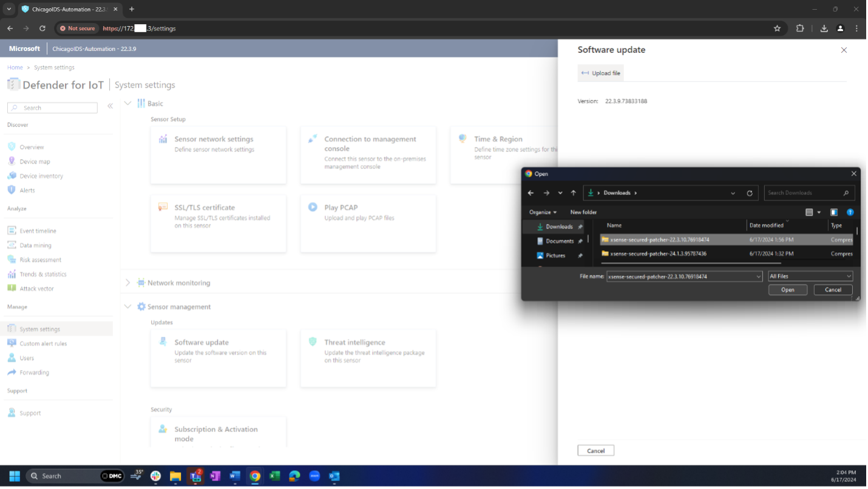Image resolution: width=868 pixels, height=489 pixels.
Task: Click the Custom alert rules sidebar icon
Action: [12, 343]
